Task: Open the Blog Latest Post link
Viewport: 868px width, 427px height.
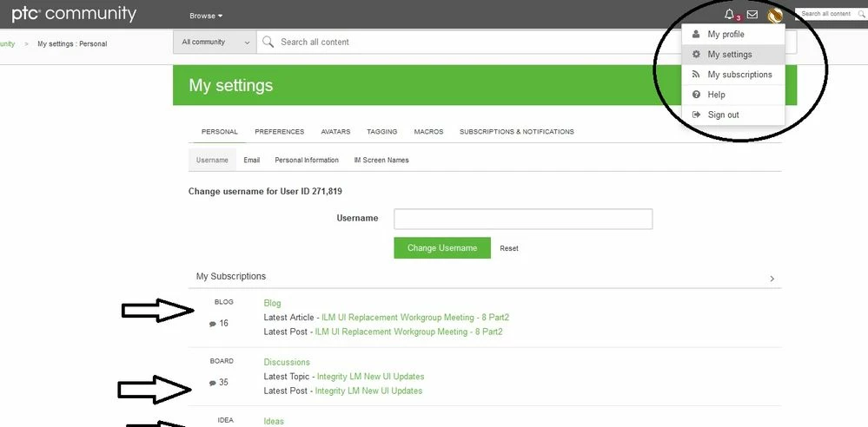Action: 408,332
